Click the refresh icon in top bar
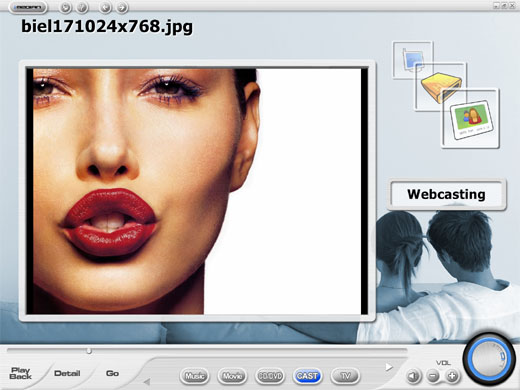This screenshot has width=520, height=390. pos(65,7)
